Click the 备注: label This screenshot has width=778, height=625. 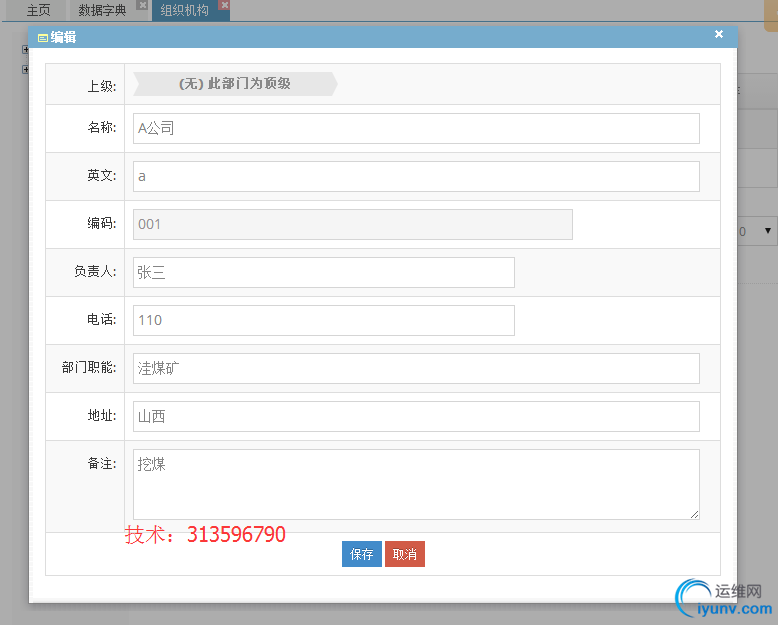(102, 463)
